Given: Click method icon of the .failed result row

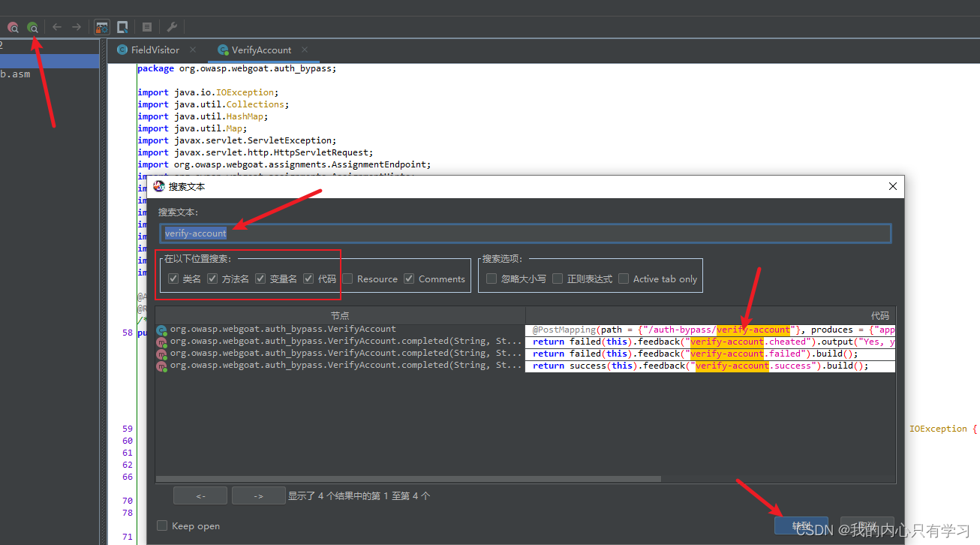Looking at the screenshot, I should [161, 354].
